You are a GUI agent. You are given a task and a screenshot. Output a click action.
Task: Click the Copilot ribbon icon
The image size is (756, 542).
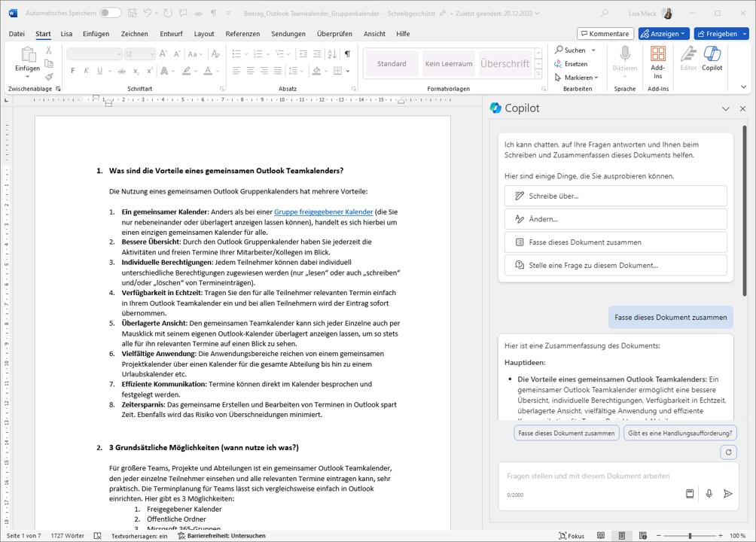pos(712,53)
